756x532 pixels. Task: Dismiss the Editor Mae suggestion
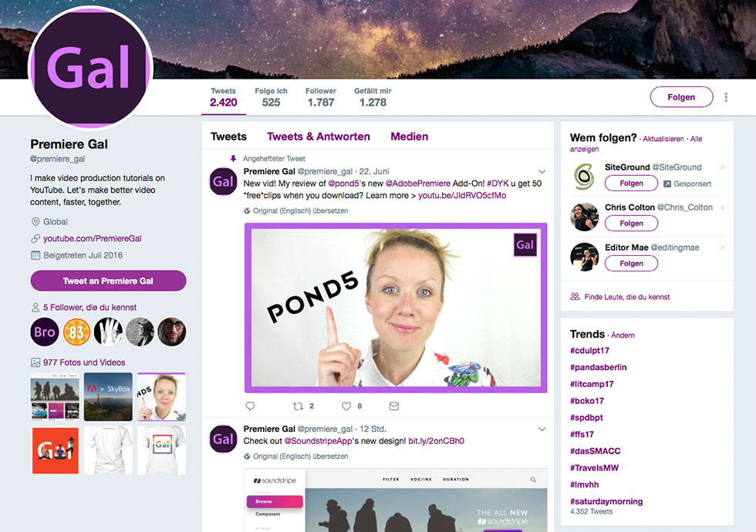pyautogui.click(x=722, y=247)
